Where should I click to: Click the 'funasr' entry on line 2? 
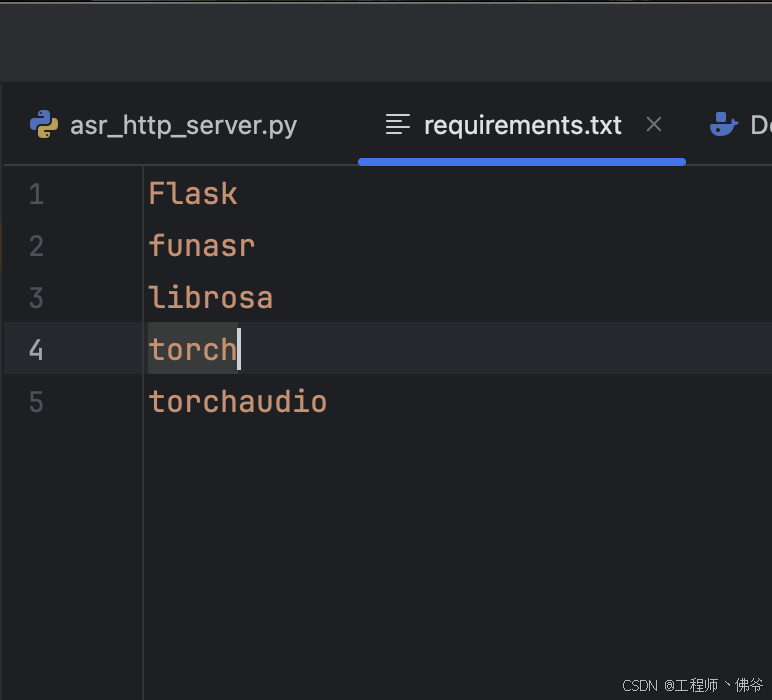click(x=201, y=246)
